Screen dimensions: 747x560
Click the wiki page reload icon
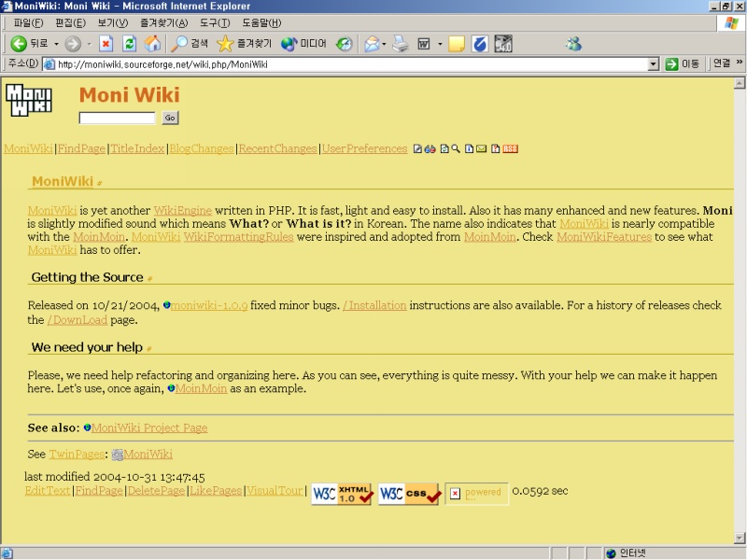[x=444, y=148]
